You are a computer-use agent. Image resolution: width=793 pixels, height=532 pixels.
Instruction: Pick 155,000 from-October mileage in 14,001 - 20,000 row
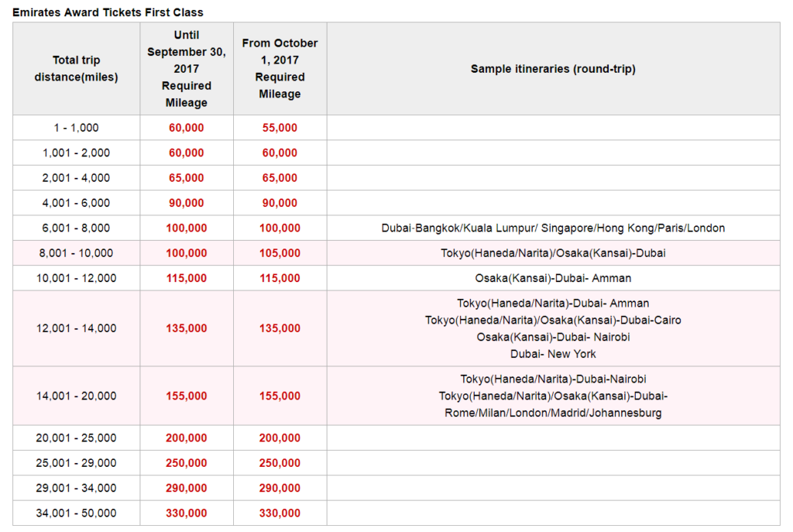tap(280, 396)
